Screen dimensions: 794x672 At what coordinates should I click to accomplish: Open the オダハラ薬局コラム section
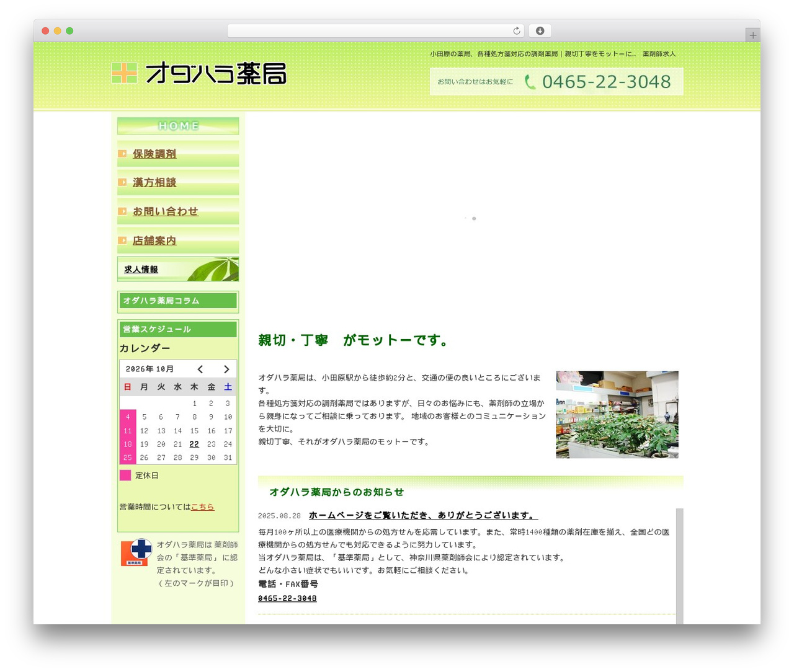click(178, 301)
